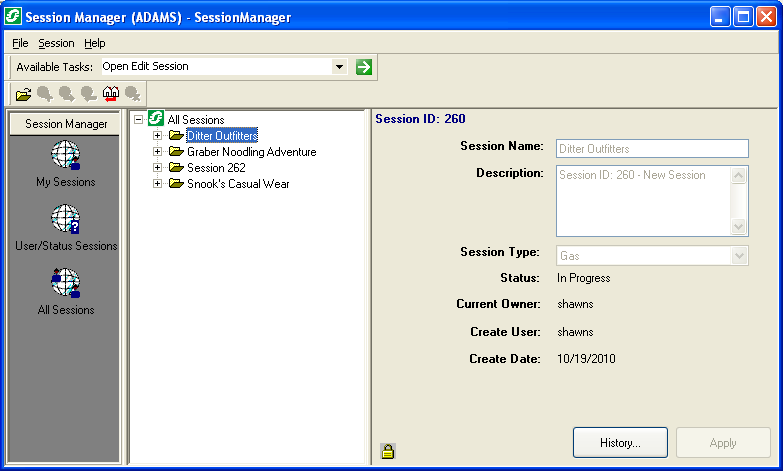Select Session 262 in the tree
Image resolution: width=783 pixels, height=471 pixels.
point(216,168)
